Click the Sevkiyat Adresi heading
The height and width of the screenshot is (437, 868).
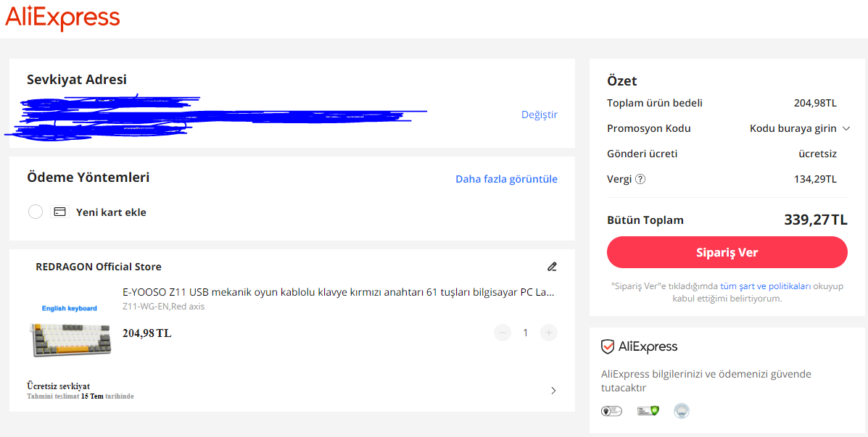tap(77, 80)
